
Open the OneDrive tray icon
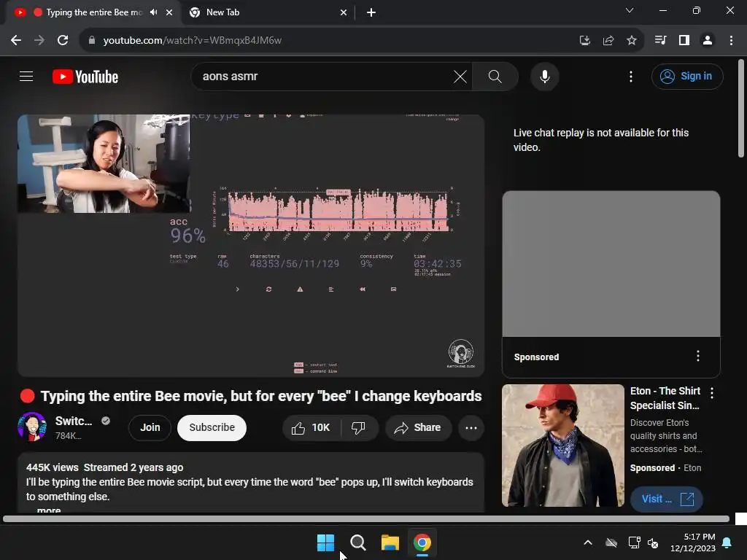[x=611, y=542]
